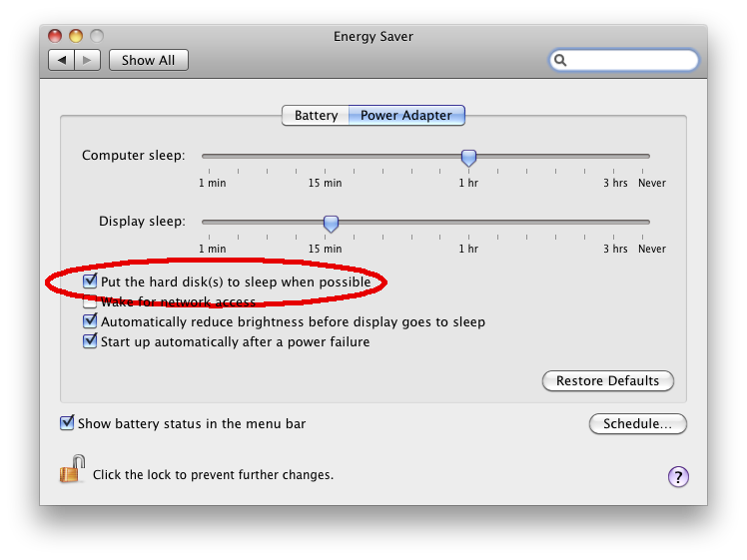Screen dimensions: 747x560
Task: Click the back arrow navigation button
Action: pos(62,60)
